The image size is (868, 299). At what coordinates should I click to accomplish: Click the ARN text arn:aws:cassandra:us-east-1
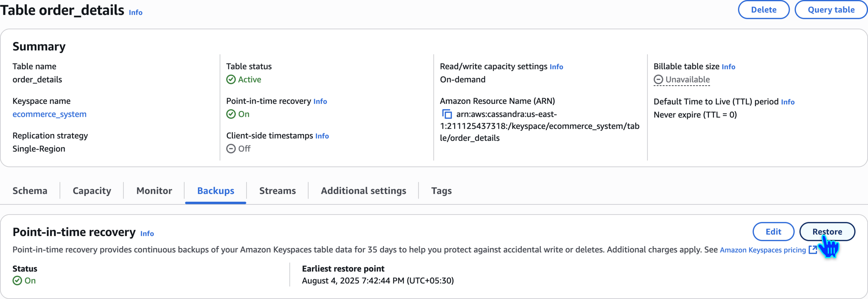pyautogui.click(x=540, y=126)
